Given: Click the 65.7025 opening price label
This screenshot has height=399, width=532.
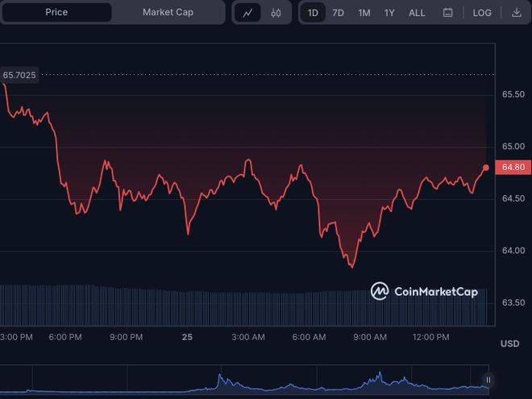Looking at the screenshot, I should (19, 75).
